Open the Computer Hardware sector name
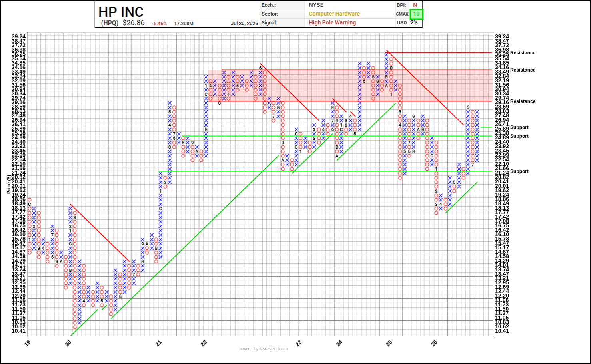The image size is (591, 364). (334, 14)
